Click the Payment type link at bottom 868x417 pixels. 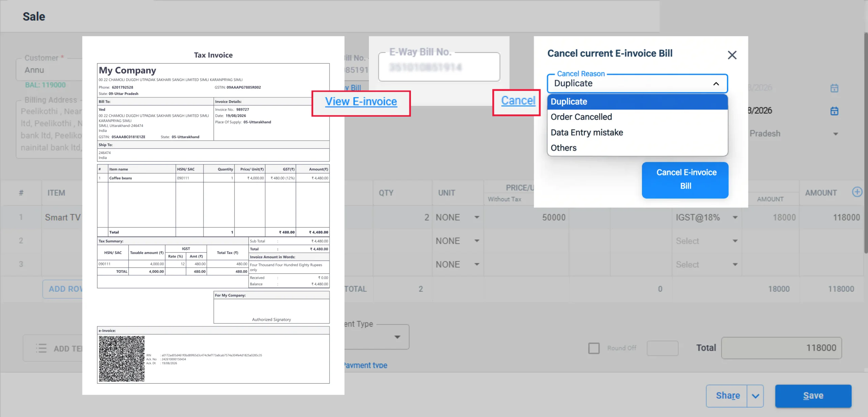coord(366,365)
